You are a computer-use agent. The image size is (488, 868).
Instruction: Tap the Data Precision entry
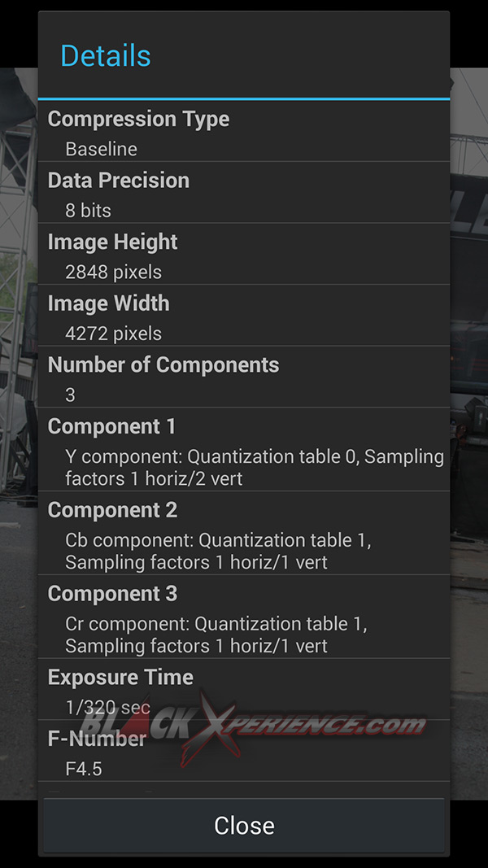[x=119, y=181]
